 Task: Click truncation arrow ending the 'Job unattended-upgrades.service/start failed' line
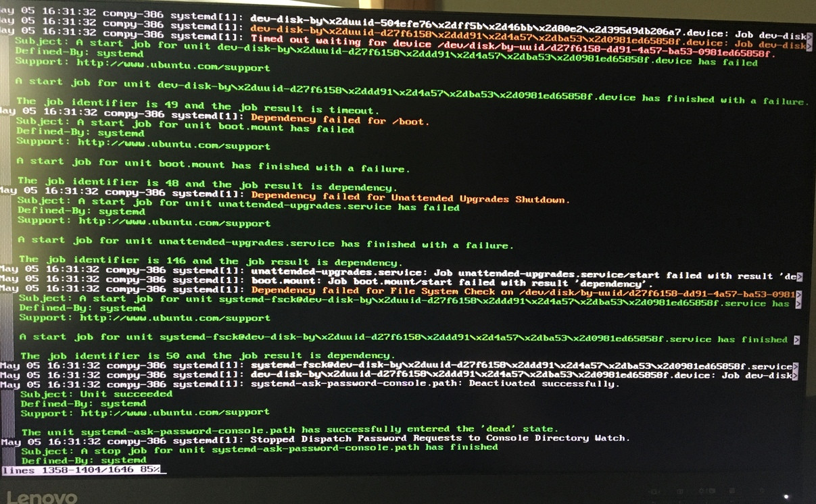800,276
